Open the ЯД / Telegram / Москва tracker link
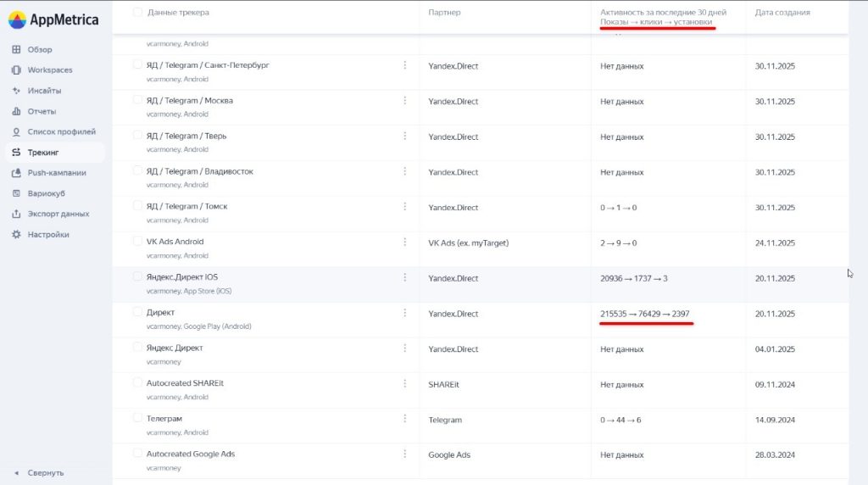The width and height of the screenshot is (868, 485). [x=189, y=100]
